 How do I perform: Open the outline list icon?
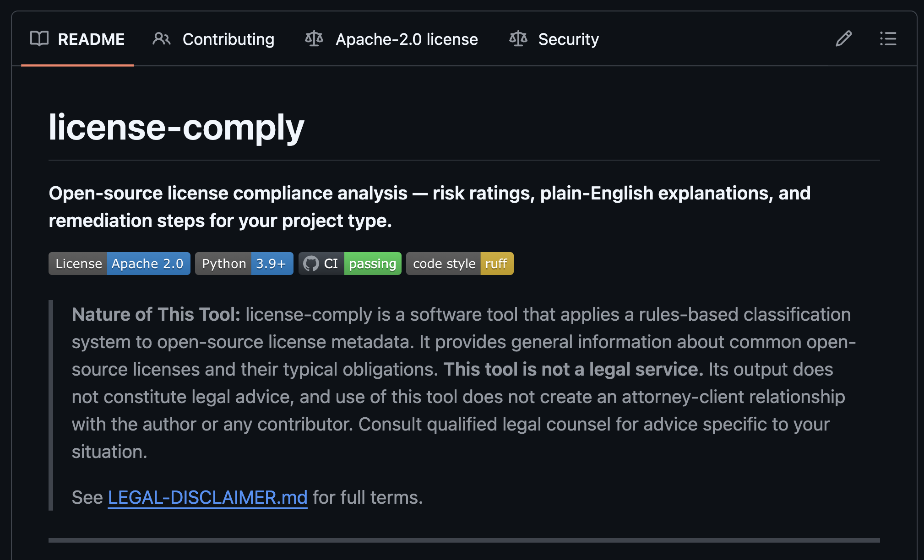(x=888, y=39)
